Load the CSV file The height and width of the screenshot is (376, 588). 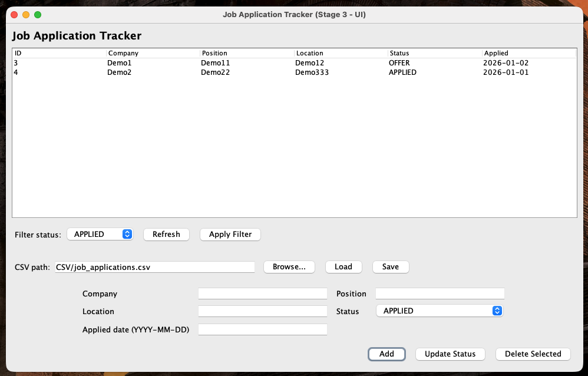point(343,267)
